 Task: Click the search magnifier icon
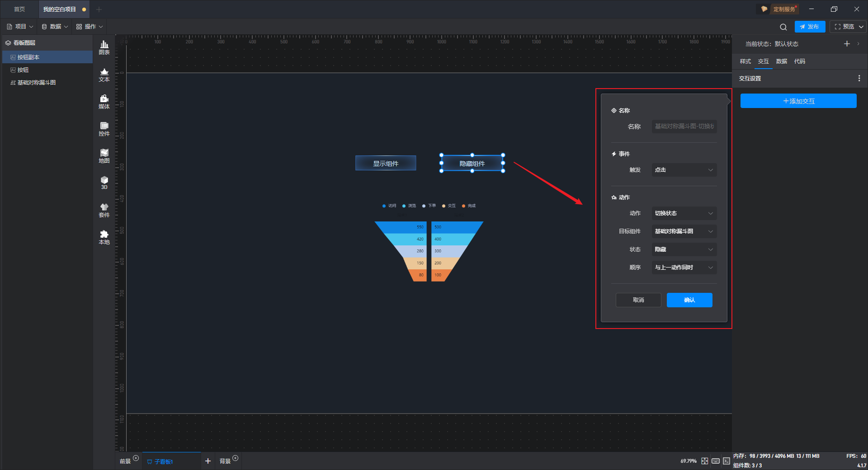(783, 27)
